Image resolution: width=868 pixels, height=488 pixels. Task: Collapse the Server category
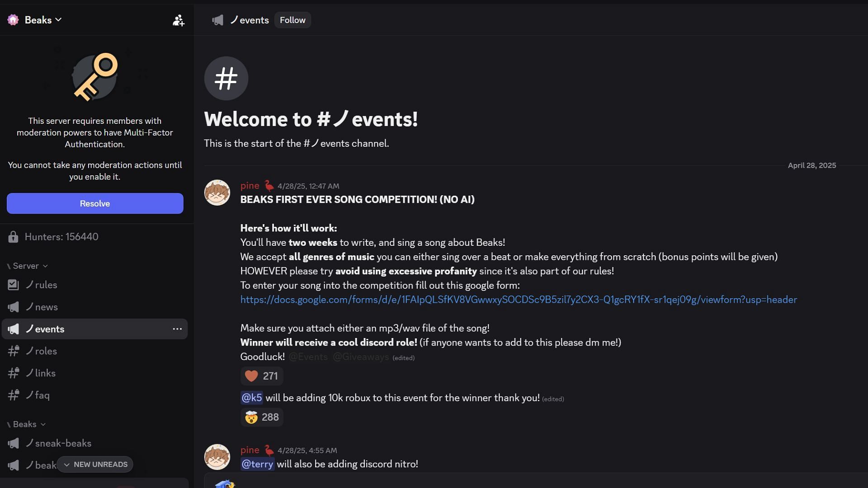click(x=28, y=266)
